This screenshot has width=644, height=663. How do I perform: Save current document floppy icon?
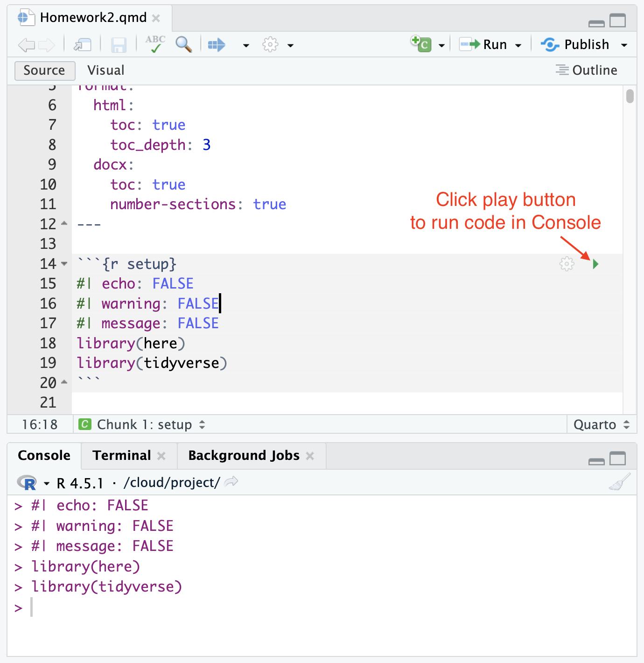click(x=119, y=45)
